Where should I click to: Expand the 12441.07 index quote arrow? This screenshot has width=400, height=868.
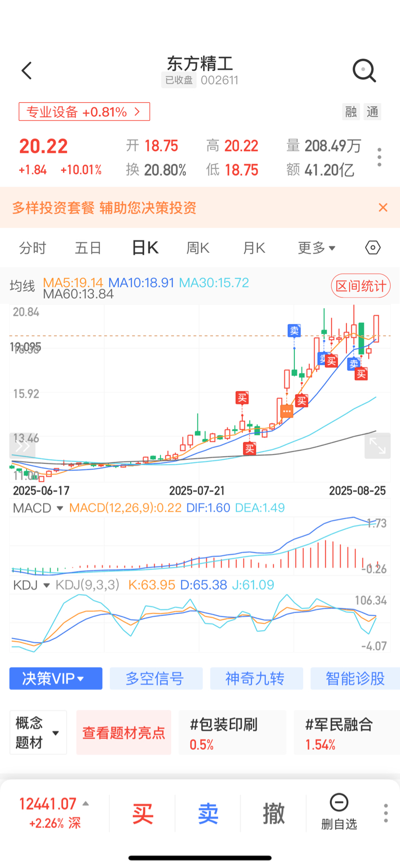[86, 804]
